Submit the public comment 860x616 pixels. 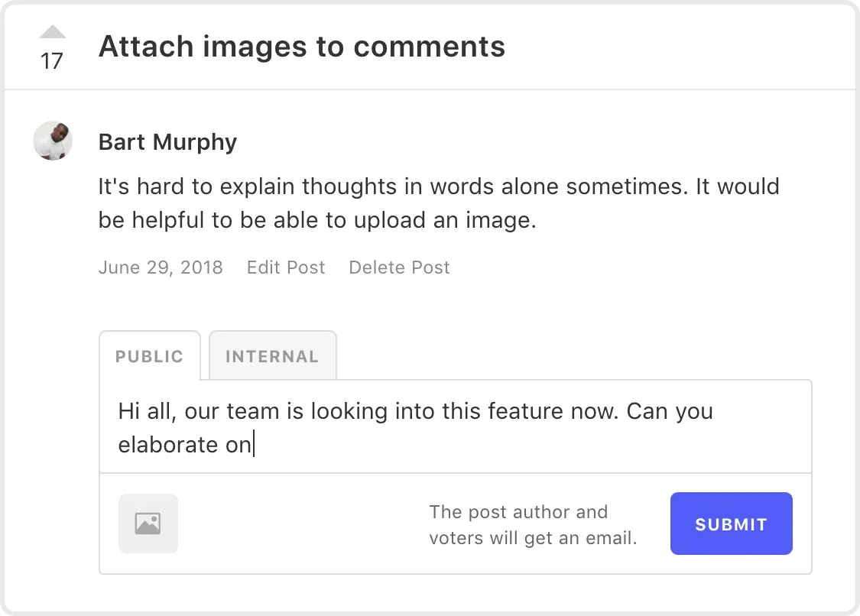point(731,524)
